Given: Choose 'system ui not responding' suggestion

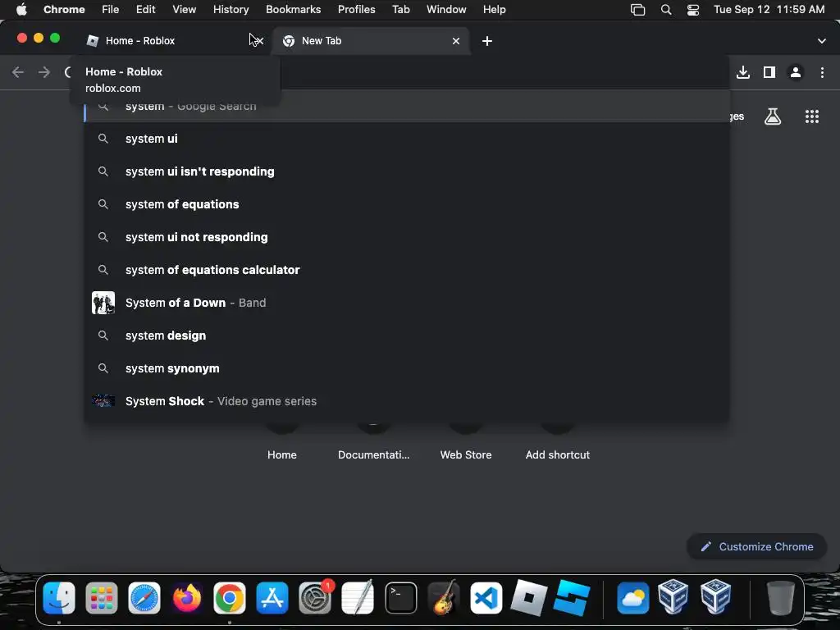Looking at the screenshot, I should (407, 237).
